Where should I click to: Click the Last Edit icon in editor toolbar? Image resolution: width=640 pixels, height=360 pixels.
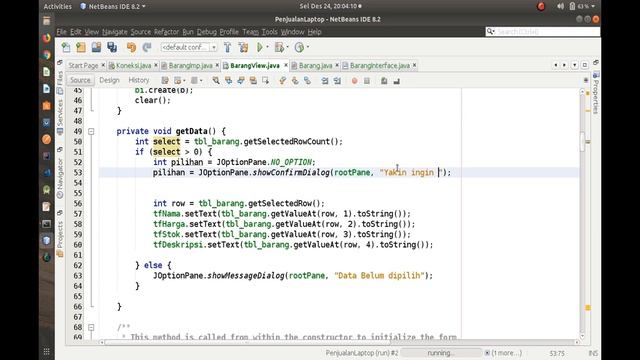165,80
